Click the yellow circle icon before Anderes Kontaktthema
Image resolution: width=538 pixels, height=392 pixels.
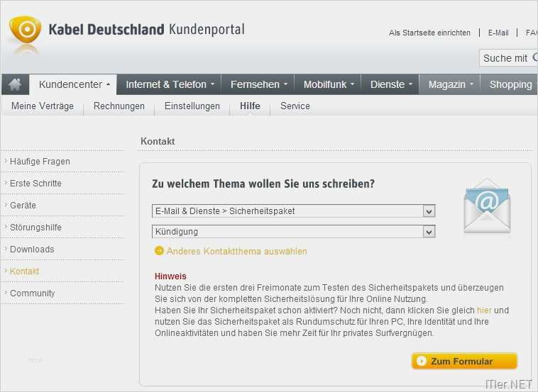(x=159, y=251)
